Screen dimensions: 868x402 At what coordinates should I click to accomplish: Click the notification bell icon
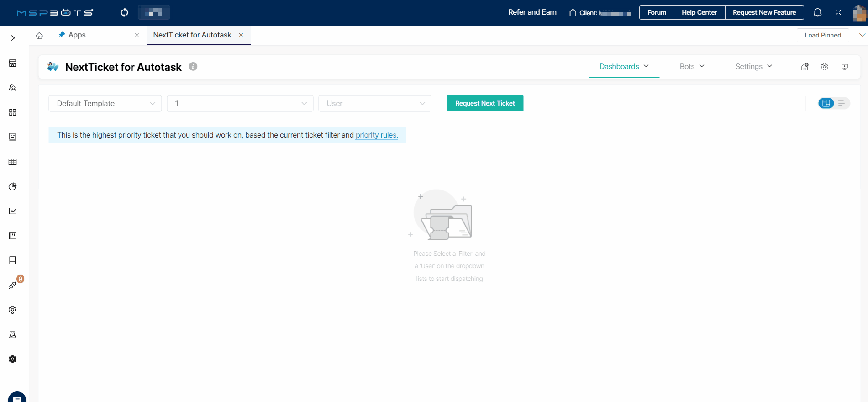pyautogui.click(x=817, y=12)
